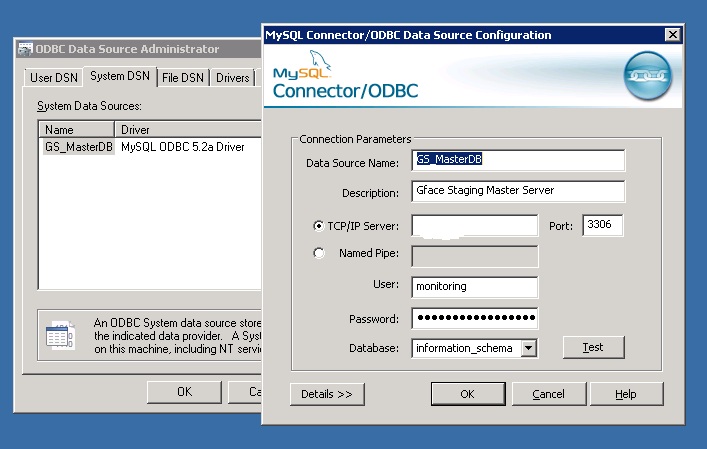The height and width of the screenshot is (449, 707).
Task: Click the Port field showing 3306
Action: click(x=603, y=225)
